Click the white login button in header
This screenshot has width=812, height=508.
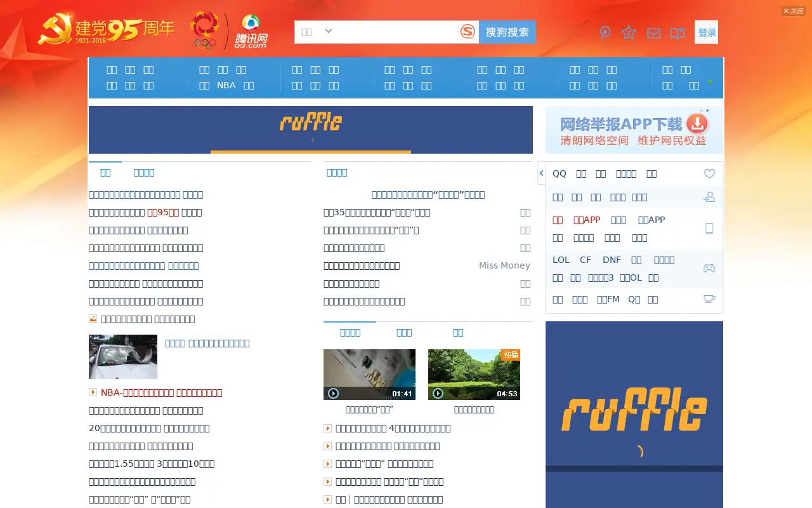pos(707,32)
